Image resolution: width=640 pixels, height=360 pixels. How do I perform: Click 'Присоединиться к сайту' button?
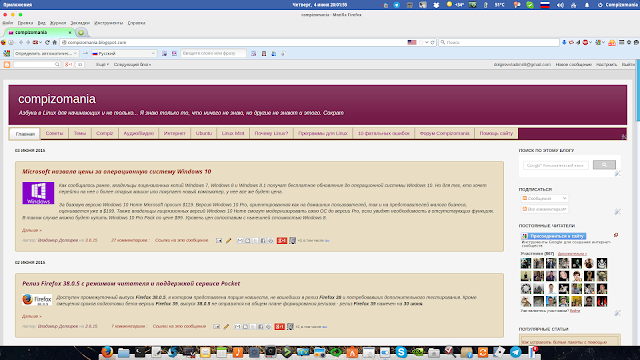coord(553,236)
